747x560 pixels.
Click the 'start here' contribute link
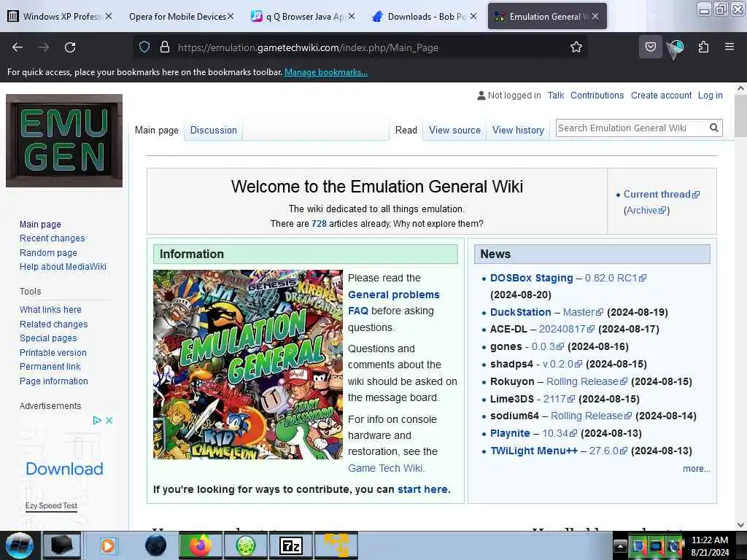tap(422, 489)
